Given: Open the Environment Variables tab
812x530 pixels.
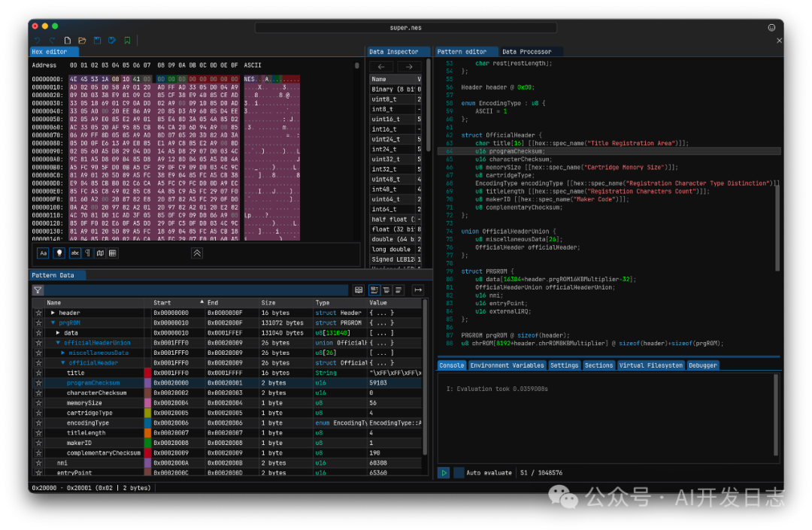Looking at the screenshot, I should pyautogui.click(x=507, y=365).
